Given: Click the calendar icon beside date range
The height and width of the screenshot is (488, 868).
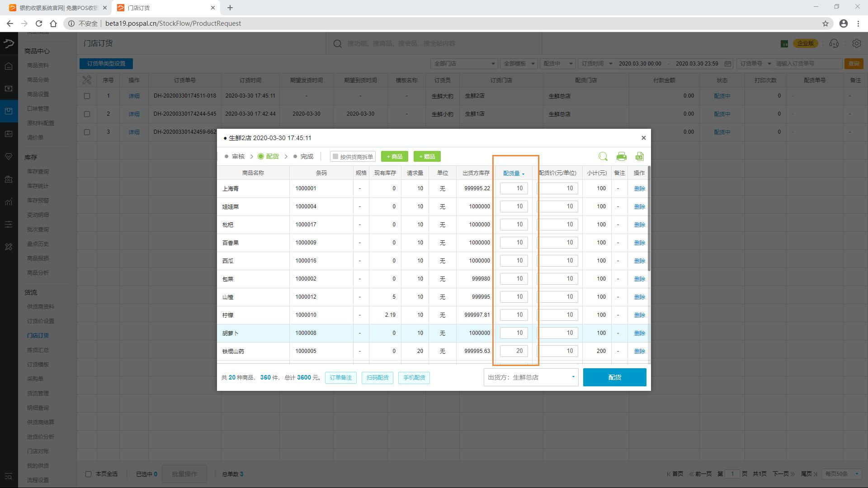Looking at the screenshot, I should (727, 64).
